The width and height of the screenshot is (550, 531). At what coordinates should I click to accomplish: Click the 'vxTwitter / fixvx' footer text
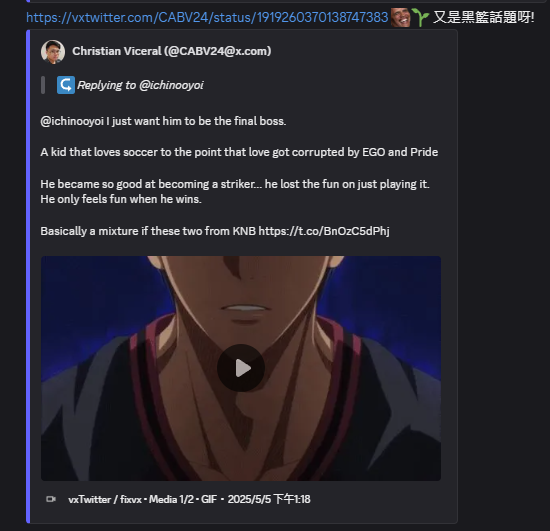tap(105, 499)
